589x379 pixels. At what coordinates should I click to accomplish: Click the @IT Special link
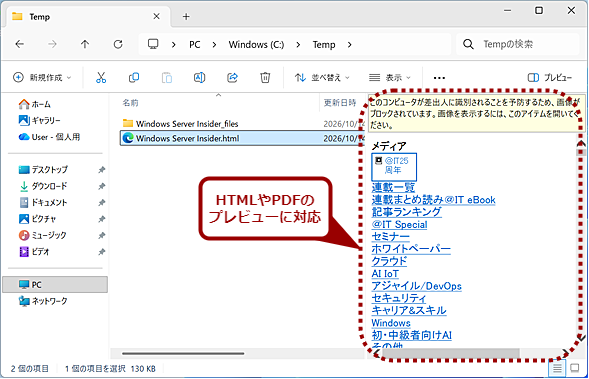[399, 224]
